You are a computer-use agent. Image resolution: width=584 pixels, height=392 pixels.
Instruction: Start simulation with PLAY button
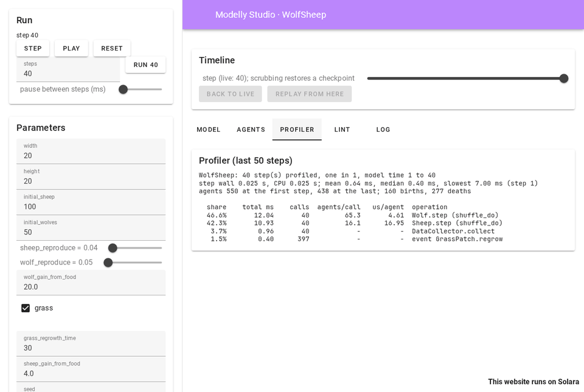point(71,49)
